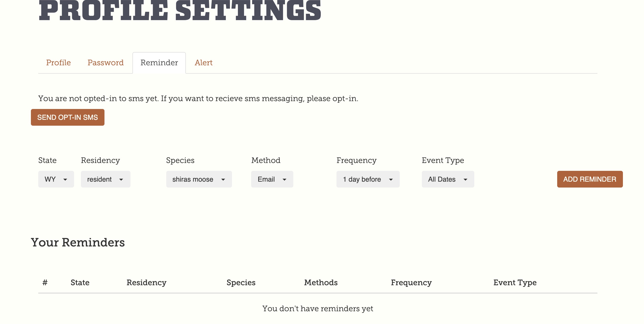Click Reminder tab navigation icon
This screenshot has width=644, height=324.
coord(159,63)
